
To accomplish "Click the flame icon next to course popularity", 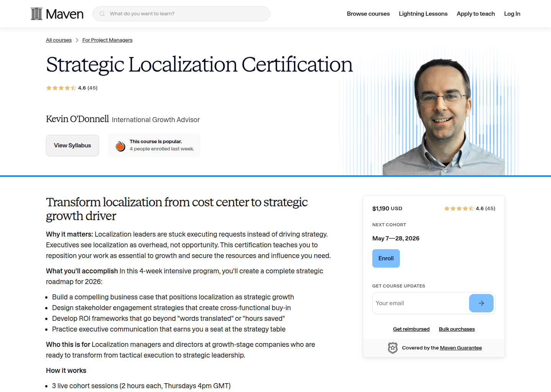I will (120, 145).
